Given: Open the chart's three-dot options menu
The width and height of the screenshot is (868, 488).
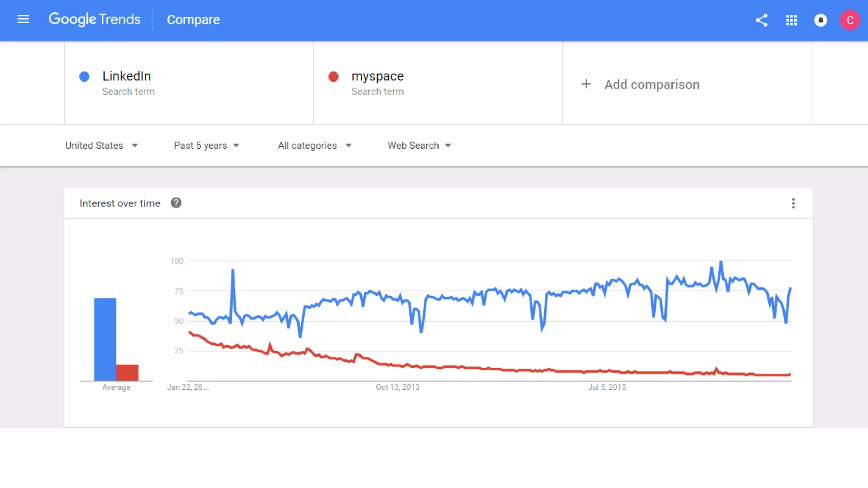Looking at the screenshot, I should tap(793, 203).
